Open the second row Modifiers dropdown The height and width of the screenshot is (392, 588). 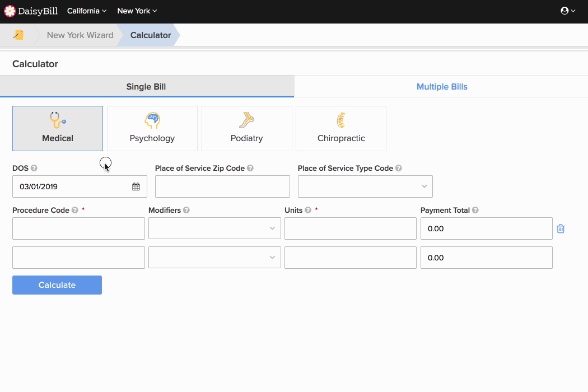[x=214, y=258]
